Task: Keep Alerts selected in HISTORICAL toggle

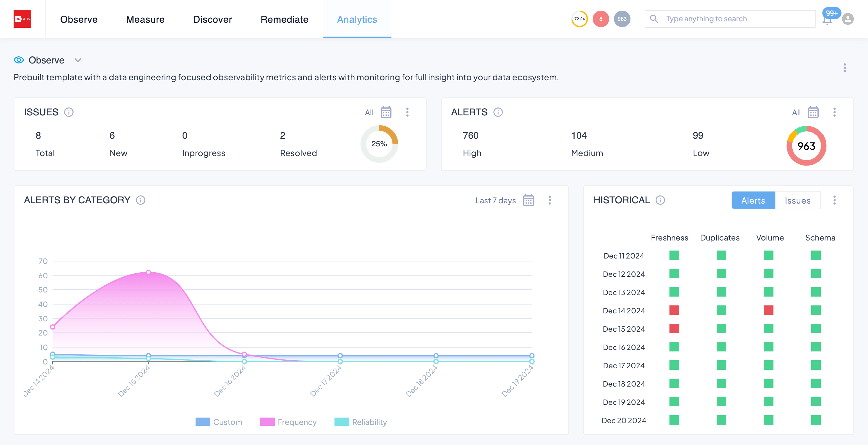Action: tap(753, 200)
